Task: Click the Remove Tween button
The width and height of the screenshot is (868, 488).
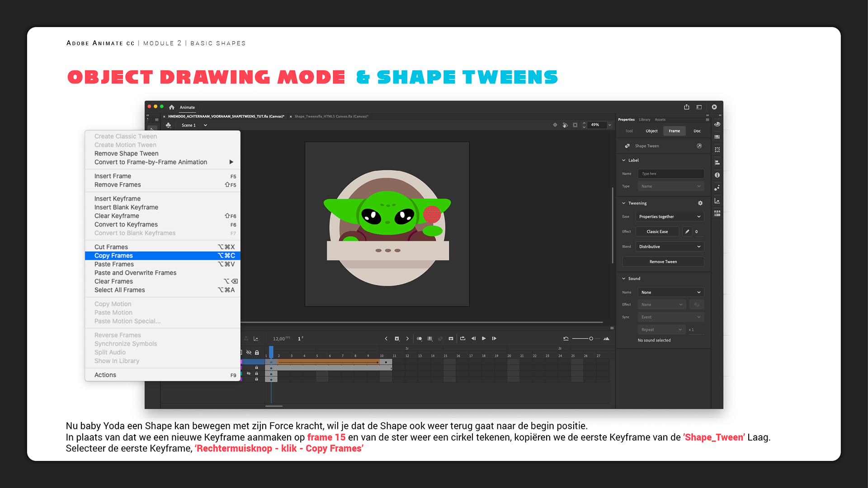Action: click(663, 262)
